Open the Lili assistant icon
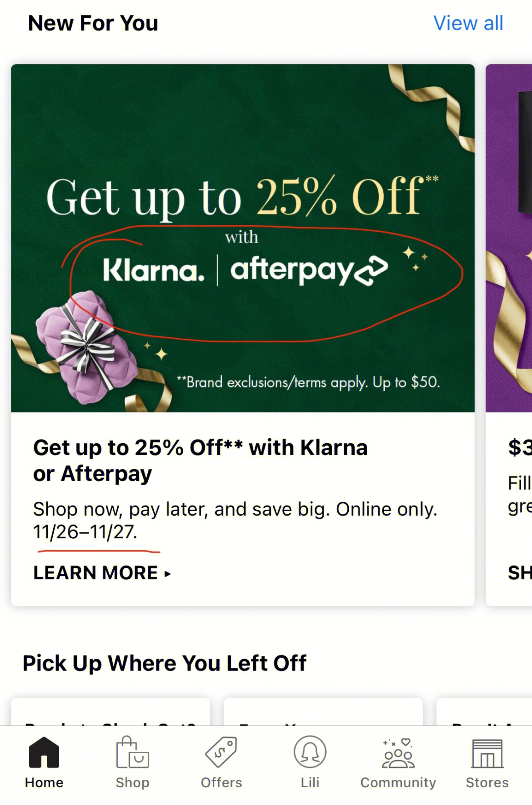 click(310, 752)
